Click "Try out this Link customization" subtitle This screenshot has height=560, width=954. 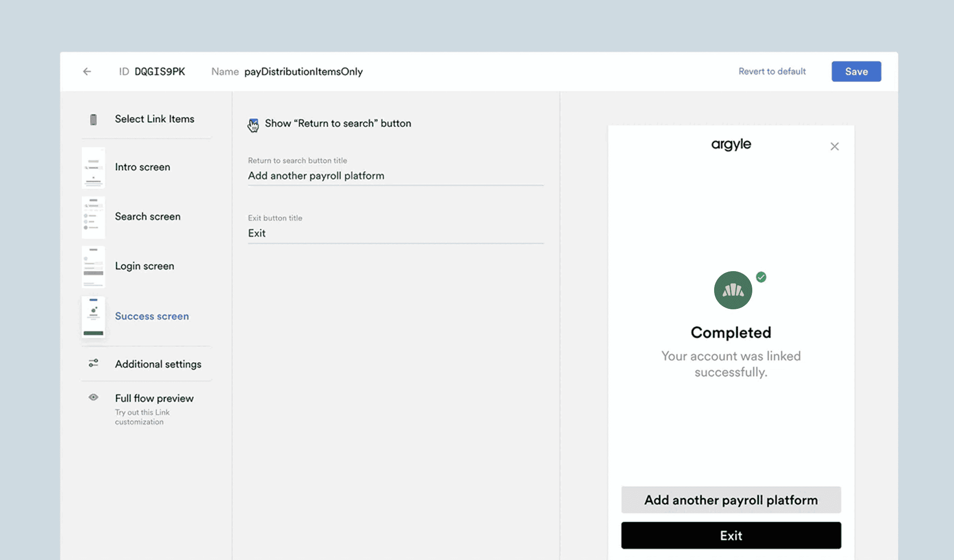142,417
